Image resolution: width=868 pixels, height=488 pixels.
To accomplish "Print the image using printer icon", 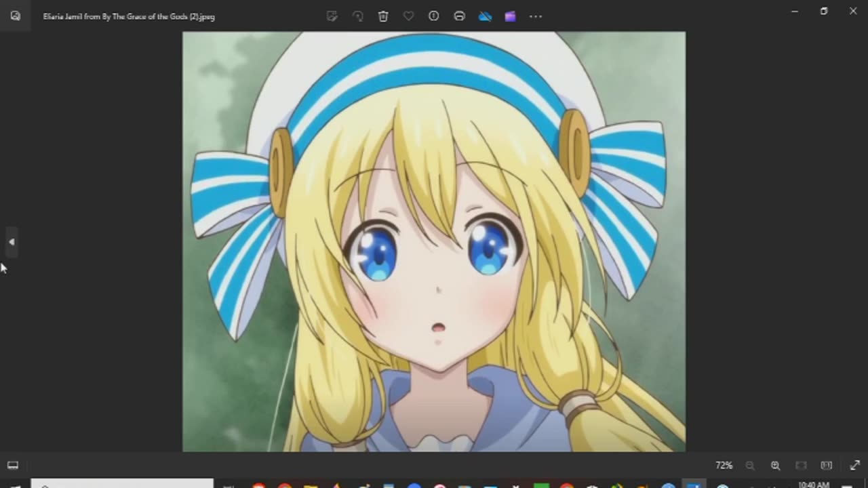I will [x=459, y=16].
